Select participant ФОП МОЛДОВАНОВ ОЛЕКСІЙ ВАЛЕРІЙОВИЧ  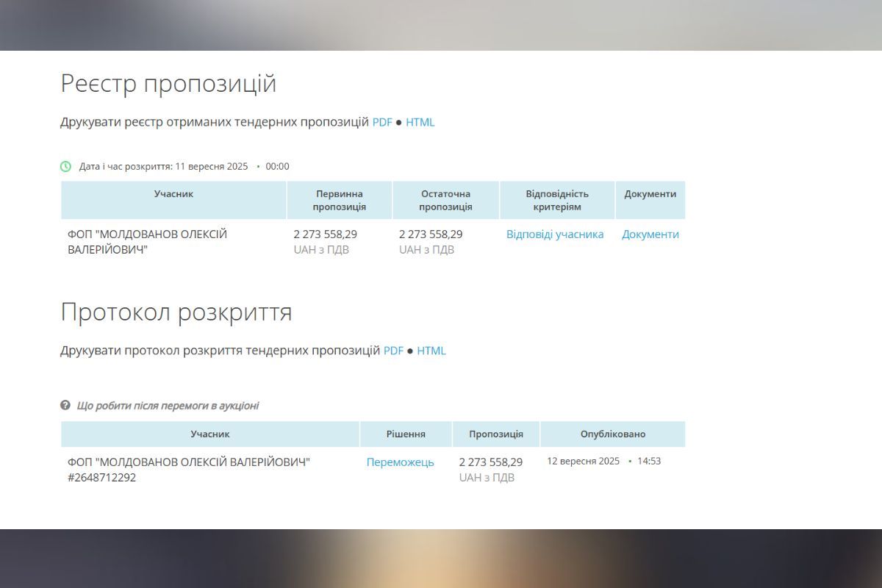coord(145,242)
